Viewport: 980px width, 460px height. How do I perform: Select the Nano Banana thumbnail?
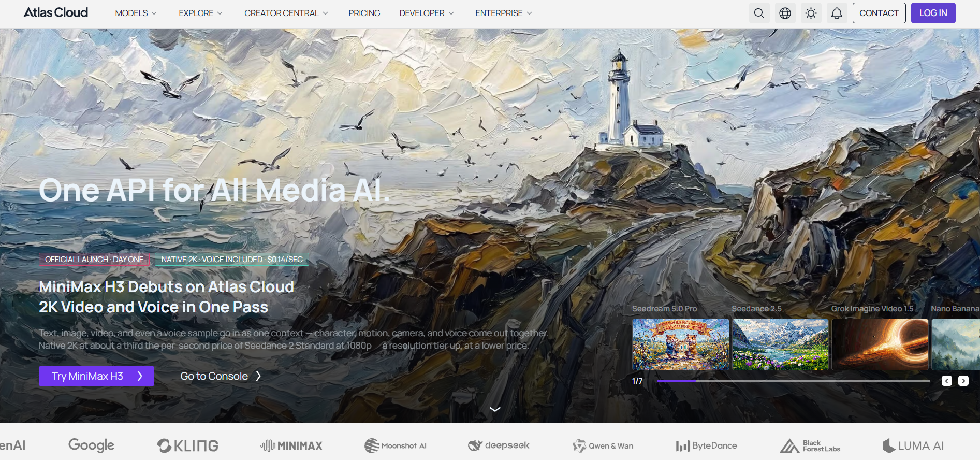coord(956,344)
